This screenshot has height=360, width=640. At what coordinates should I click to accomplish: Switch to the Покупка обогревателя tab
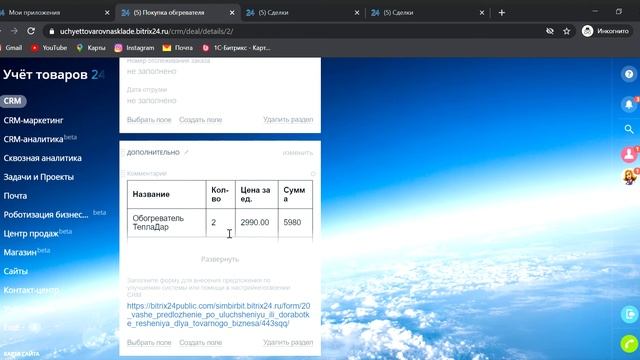178,13
